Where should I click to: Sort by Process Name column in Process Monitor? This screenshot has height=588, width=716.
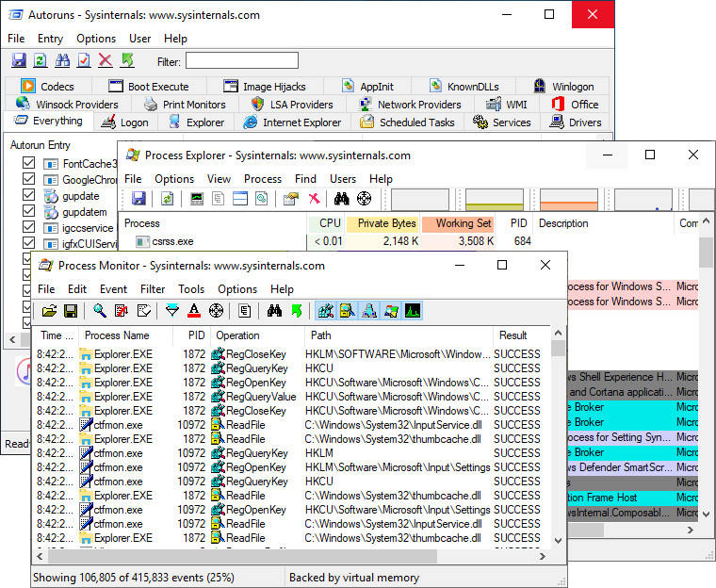tap(125, 335)
